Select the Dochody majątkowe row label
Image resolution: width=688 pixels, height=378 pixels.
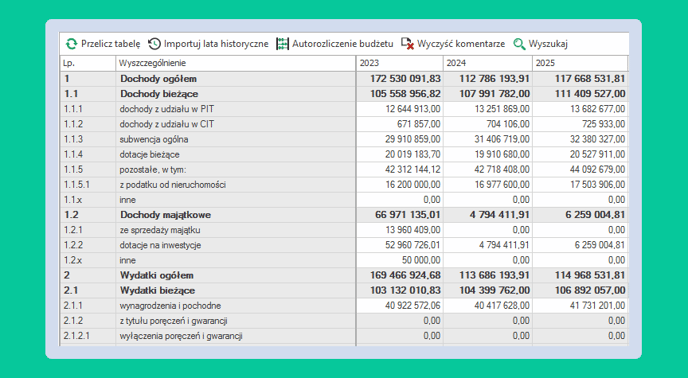(165, 215)
